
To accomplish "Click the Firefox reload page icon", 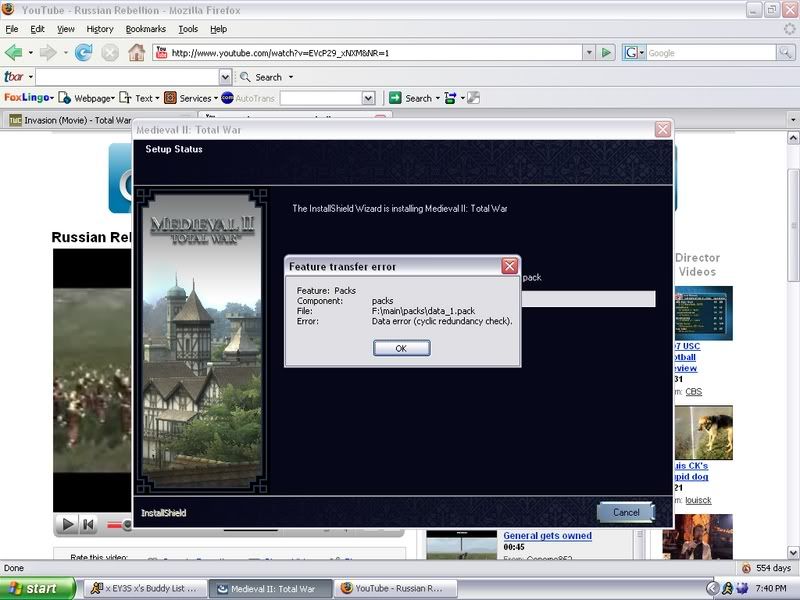I will coord(83,53).
